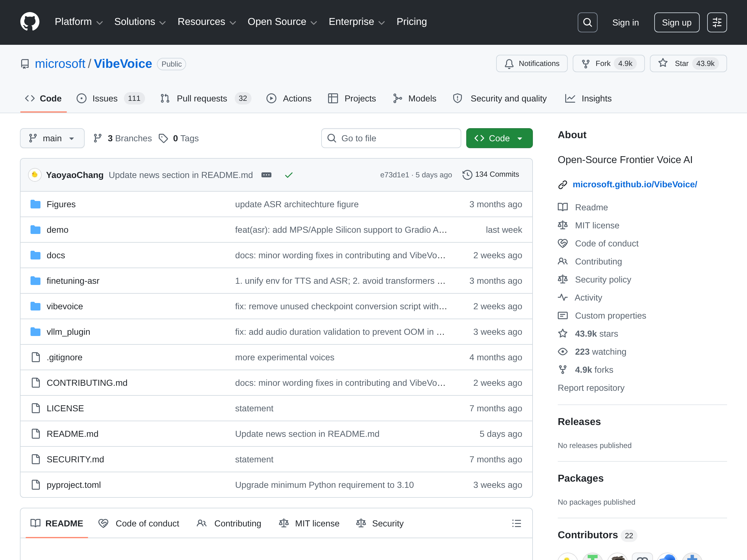Switch to the Pull requests tab
The width and height of the screenshot is (747, 560).
point(202,99)
